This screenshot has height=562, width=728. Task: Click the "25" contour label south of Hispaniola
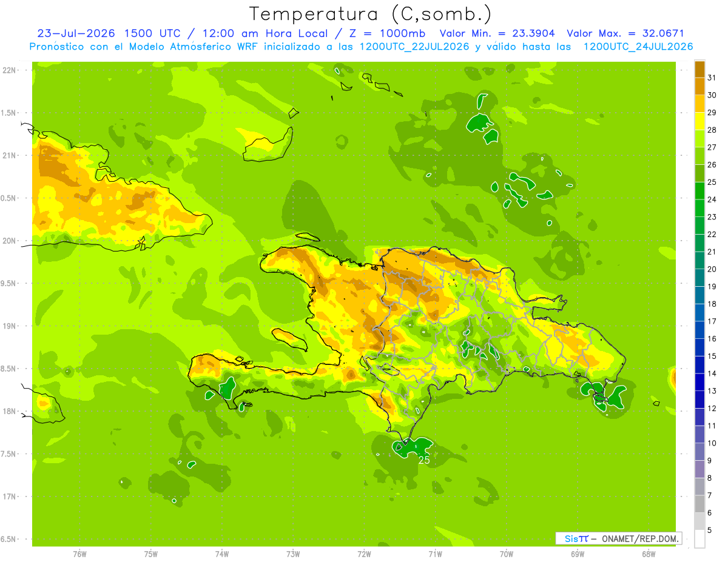(x=425, y=461)
